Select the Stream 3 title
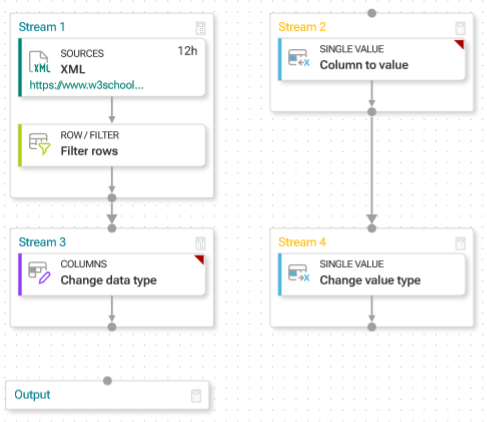487x422 pixels. (x=42, y=242)
